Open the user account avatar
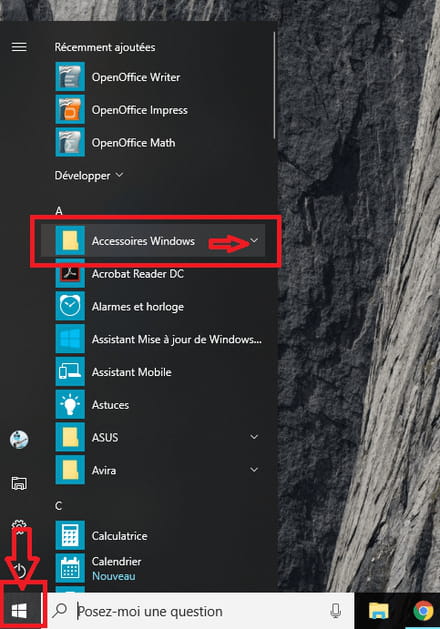Viewport: 440px width, 629px height. (x=19, y=440)
